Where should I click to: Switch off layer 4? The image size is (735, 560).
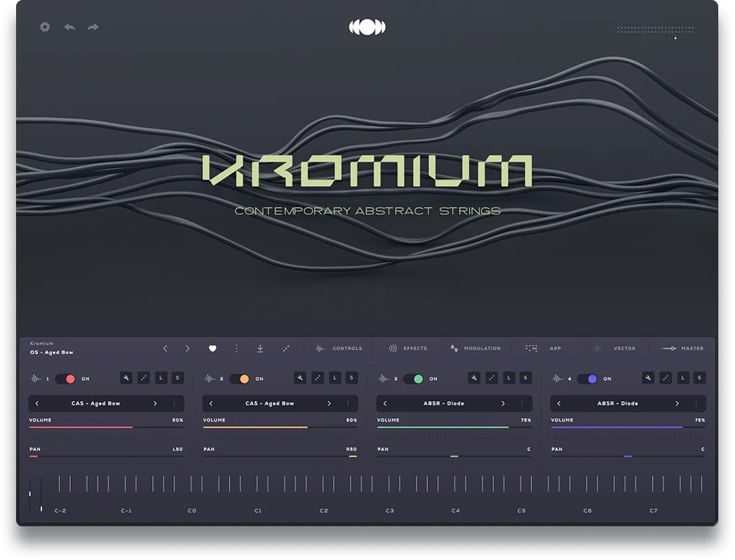click(588, 378)
